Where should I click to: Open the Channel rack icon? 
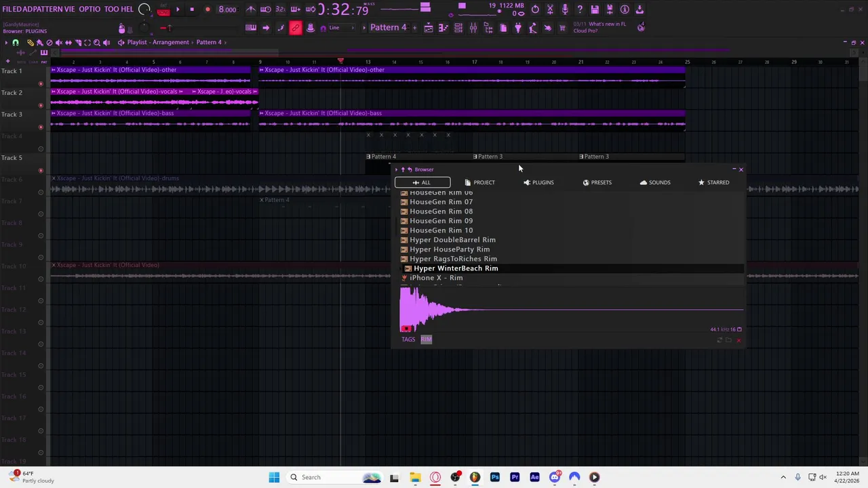point(458,28)
